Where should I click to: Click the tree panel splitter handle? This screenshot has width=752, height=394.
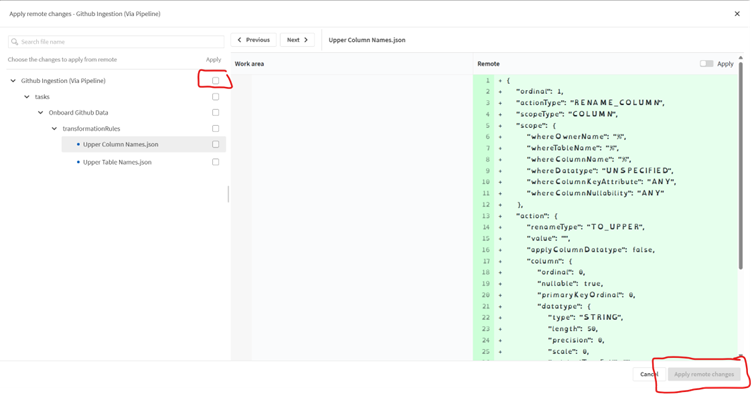pyautogui.click(x=228, y=194)
